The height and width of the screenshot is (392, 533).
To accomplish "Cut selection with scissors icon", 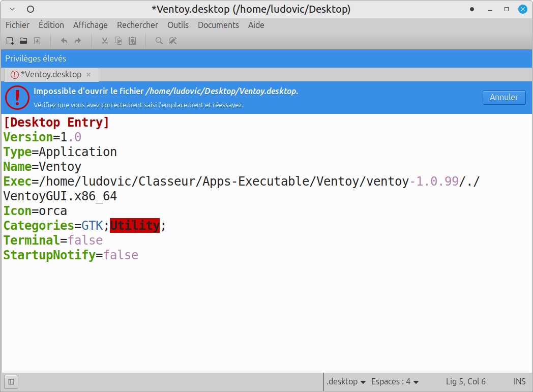I will click(x=105, y=41).
